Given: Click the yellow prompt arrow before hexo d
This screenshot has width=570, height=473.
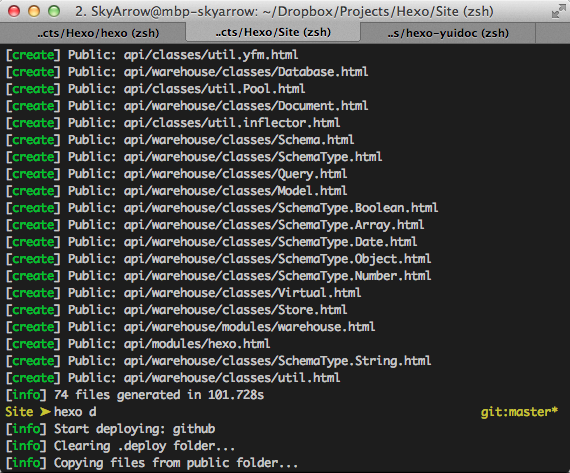Looking at the screenshot, I should click(x=45, y=412).
